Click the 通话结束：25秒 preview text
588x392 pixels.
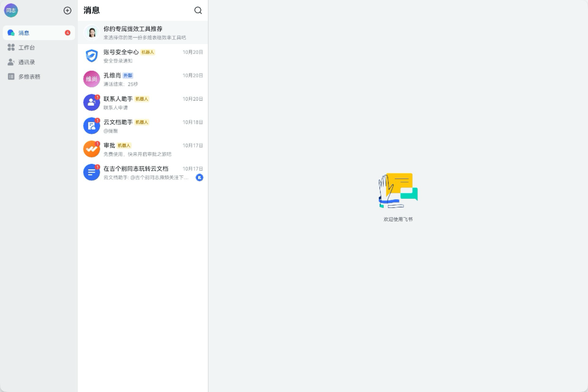pos(121,84)
